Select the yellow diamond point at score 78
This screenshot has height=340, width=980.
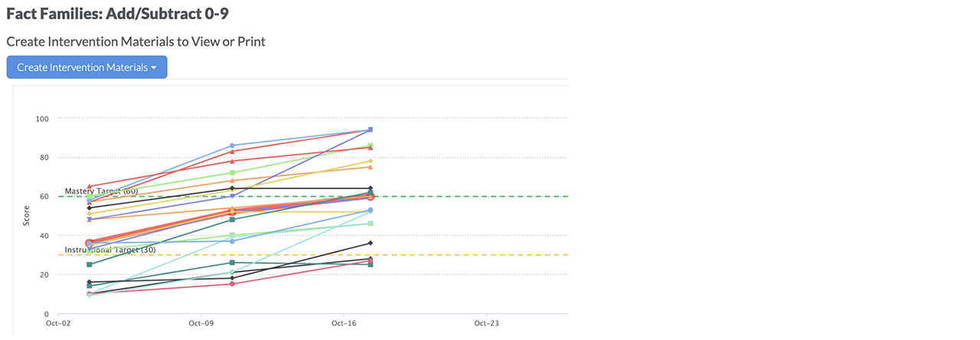[x=371, y=162]
